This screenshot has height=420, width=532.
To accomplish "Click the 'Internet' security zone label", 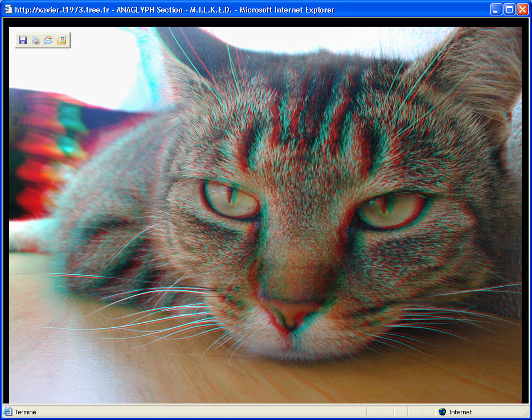I will point(460,412).
